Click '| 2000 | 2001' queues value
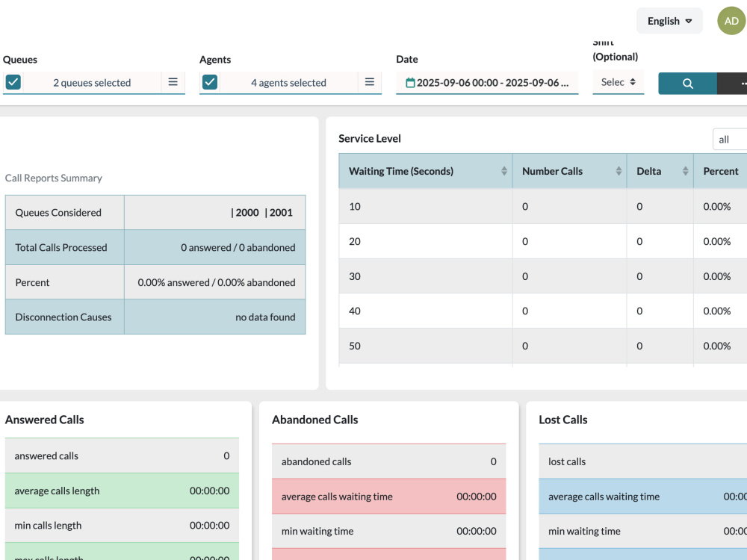 261,212
